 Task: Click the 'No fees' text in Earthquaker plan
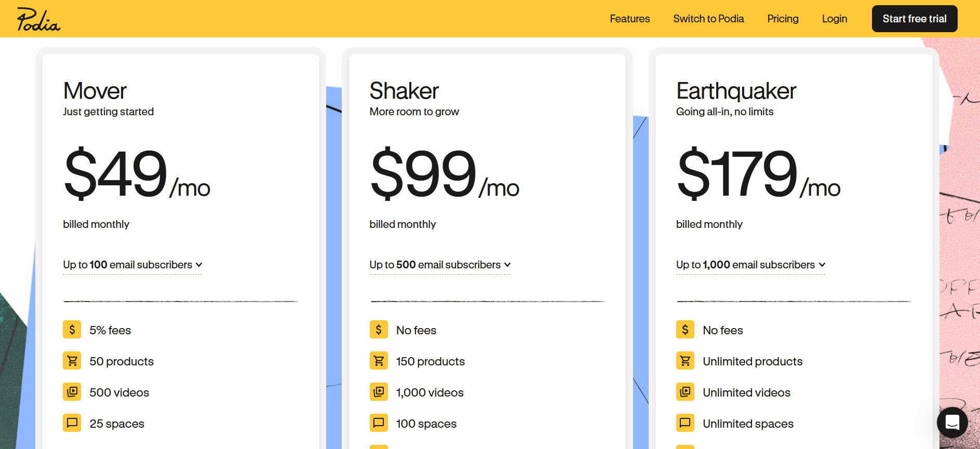(723, 330)
